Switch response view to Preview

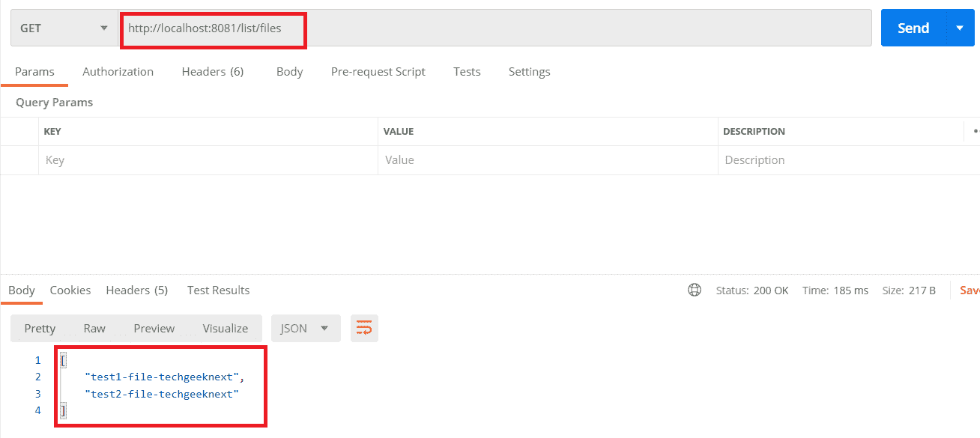(x=154, y=328)
